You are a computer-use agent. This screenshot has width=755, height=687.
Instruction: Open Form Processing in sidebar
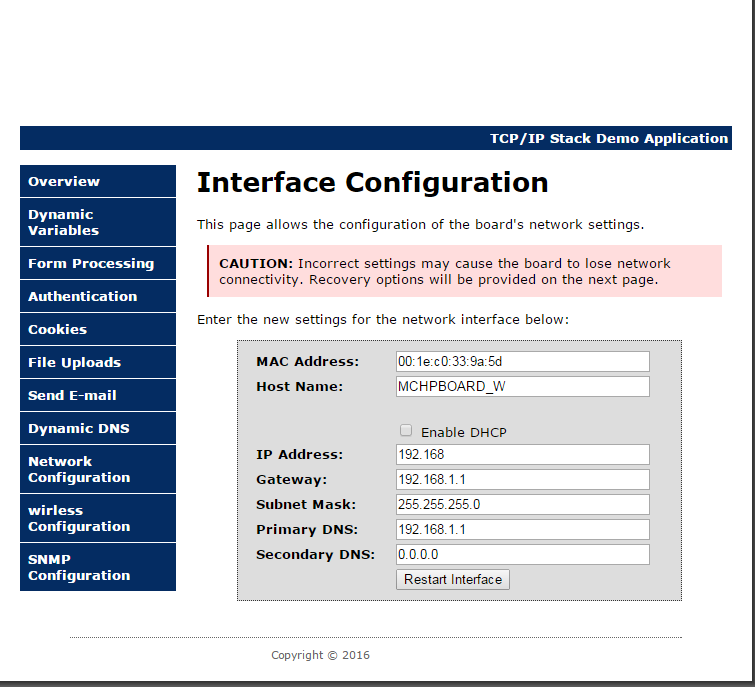[x=98, y=263]
